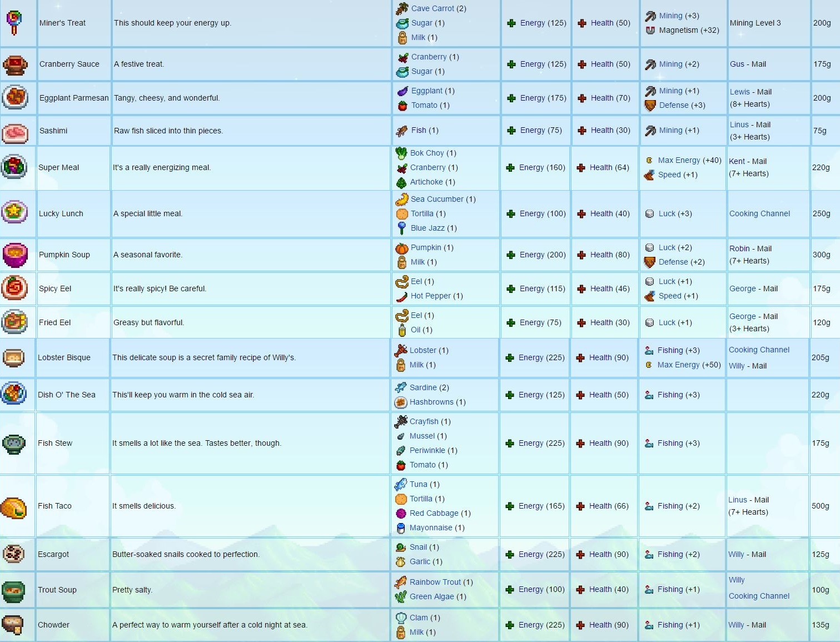Click the Chowder bowl icon
The height and width of the screenshot is (642, 840).
point(13,625)
